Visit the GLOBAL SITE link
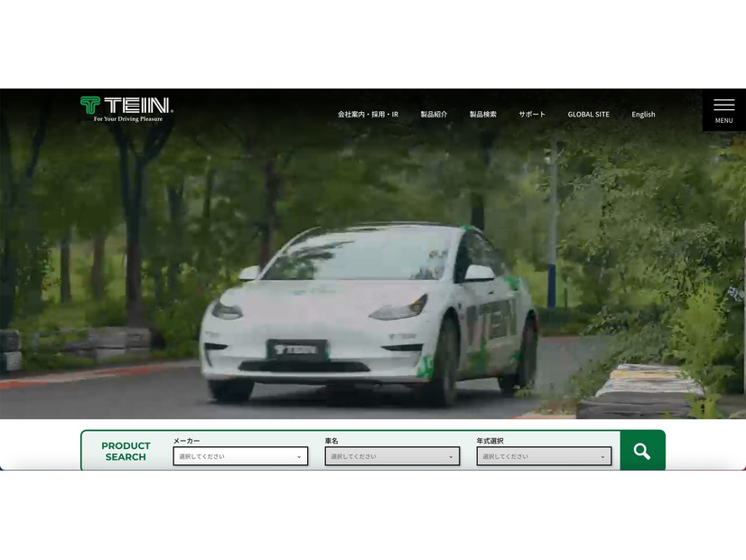 pyautogui.click(x=588, y=115)
